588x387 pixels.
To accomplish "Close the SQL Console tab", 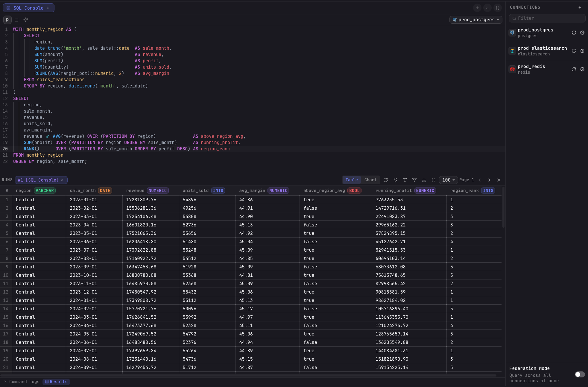I will click(48, 8).
